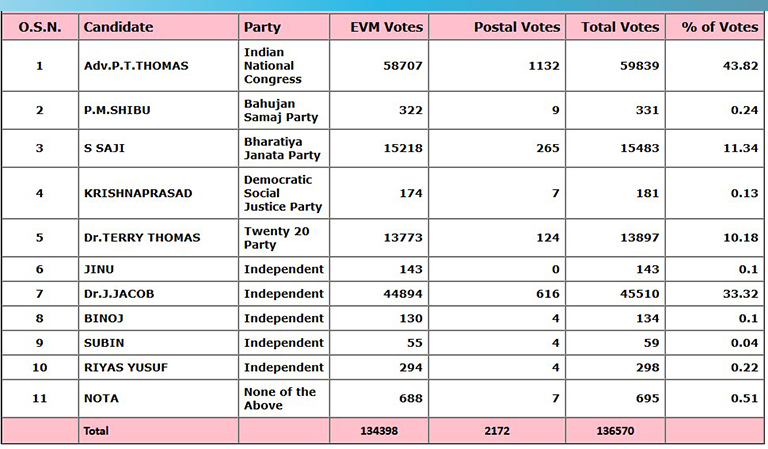This screenshot has width=768, height=449.
Task: Click the Bharatiya Janata Party cell
Action: click(x=282, y=149)
